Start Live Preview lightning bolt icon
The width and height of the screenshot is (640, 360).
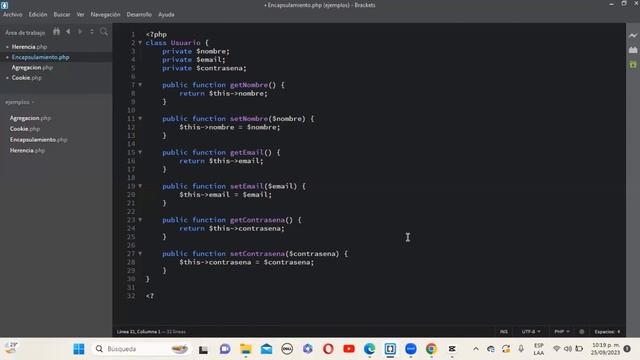coord(633,36)
